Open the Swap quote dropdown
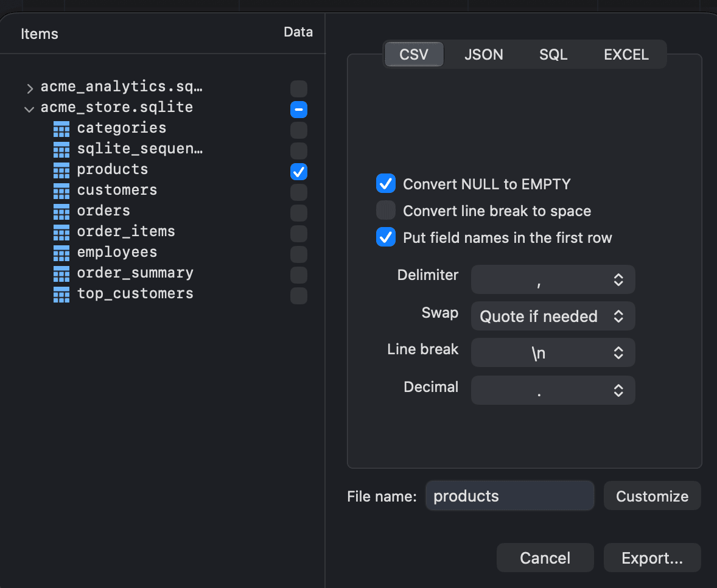This screenshot has height=588, width=717. [x=553, y=316]
